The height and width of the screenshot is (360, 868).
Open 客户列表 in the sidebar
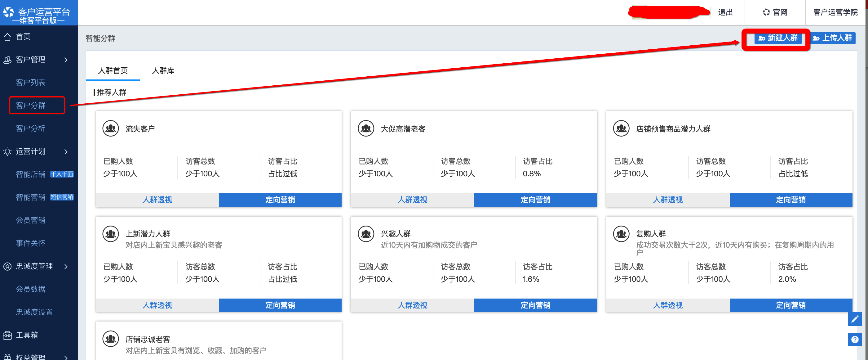[x=31, y=83]
